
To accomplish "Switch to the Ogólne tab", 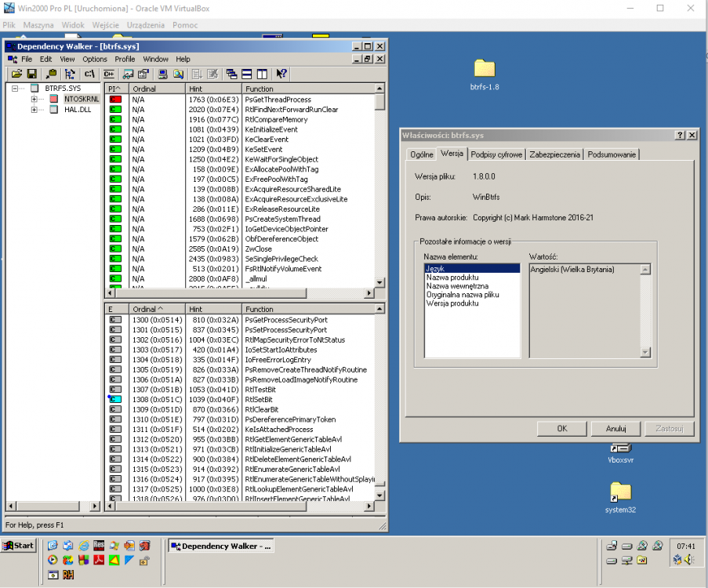I will [421, 154].
